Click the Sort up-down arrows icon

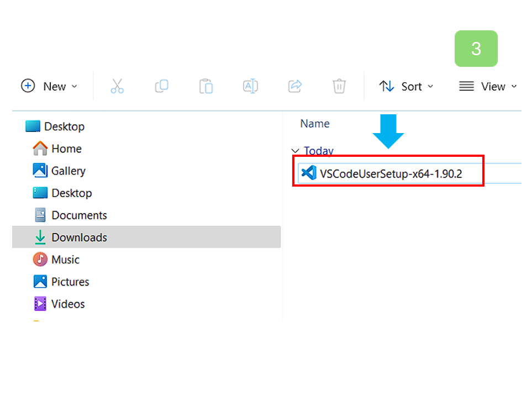click(387, 86)
